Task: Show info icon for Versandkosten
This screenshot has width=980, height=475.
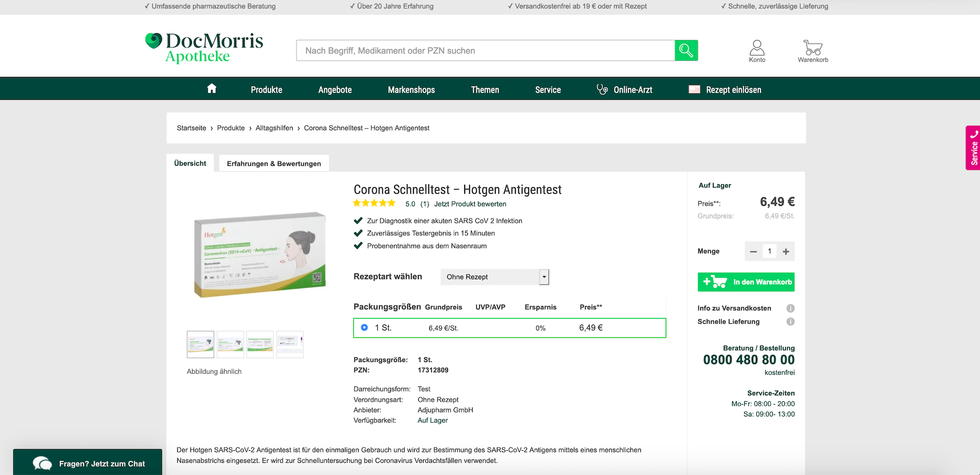Action: pos(790,308)
